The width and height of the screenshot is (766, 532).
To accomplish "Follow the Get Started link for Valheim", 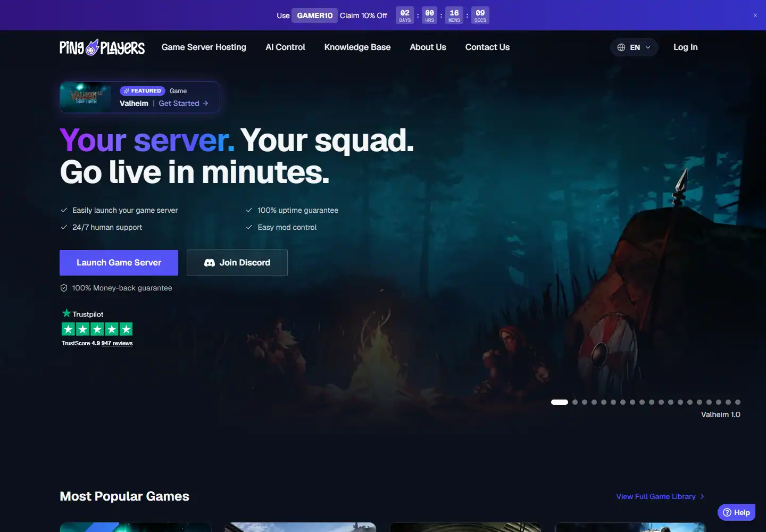I will pyautogui.click(x=184, y=103).
